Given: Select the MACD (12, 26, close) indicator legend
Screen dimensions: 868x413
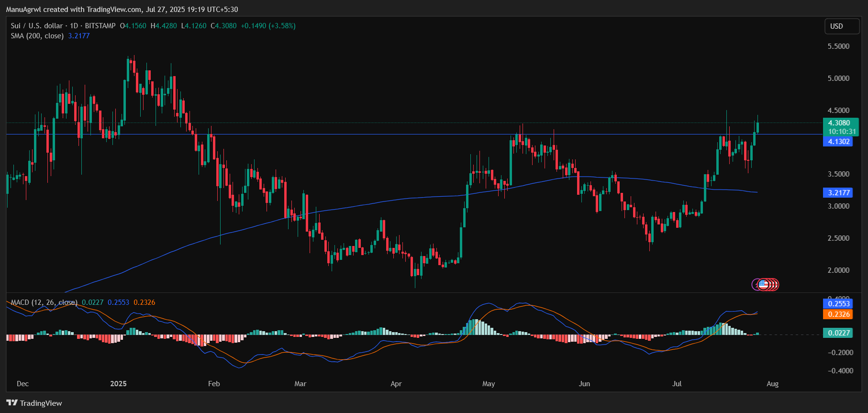Looking at the screenshot, I should (x=44, y=302).
